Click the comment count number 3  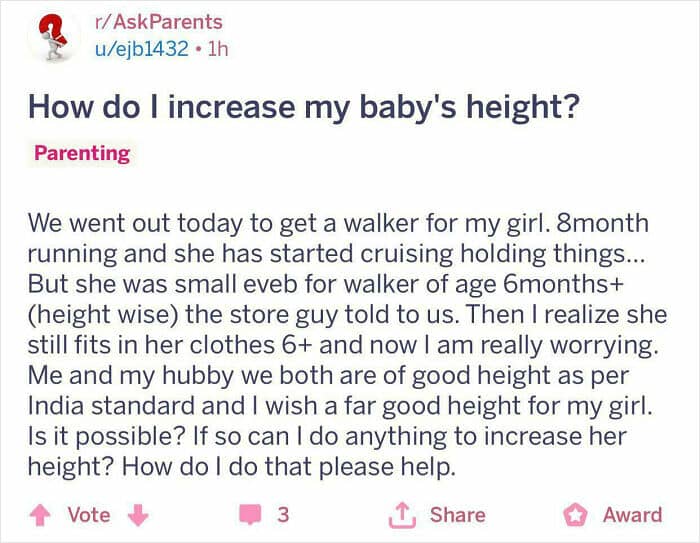283,515
